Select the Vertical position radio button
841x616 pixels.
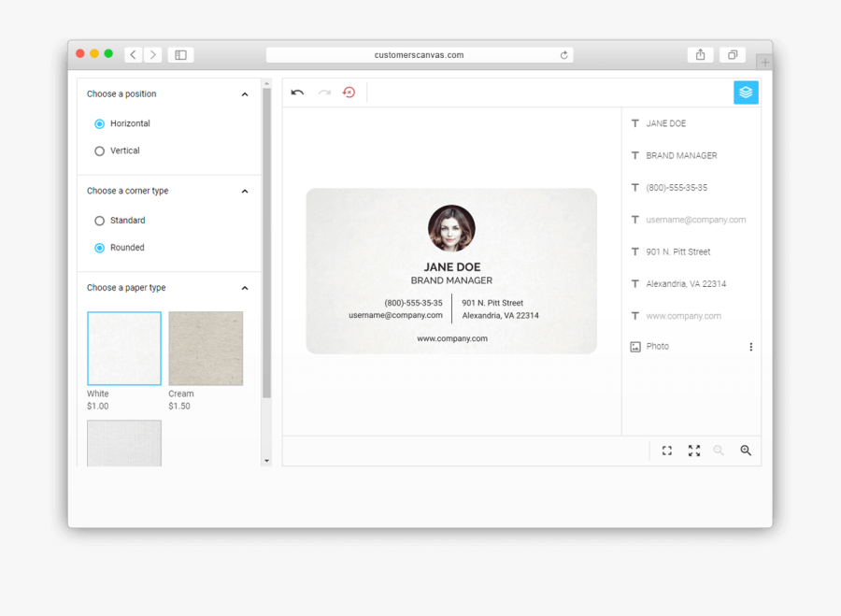[x=99, y=151]
